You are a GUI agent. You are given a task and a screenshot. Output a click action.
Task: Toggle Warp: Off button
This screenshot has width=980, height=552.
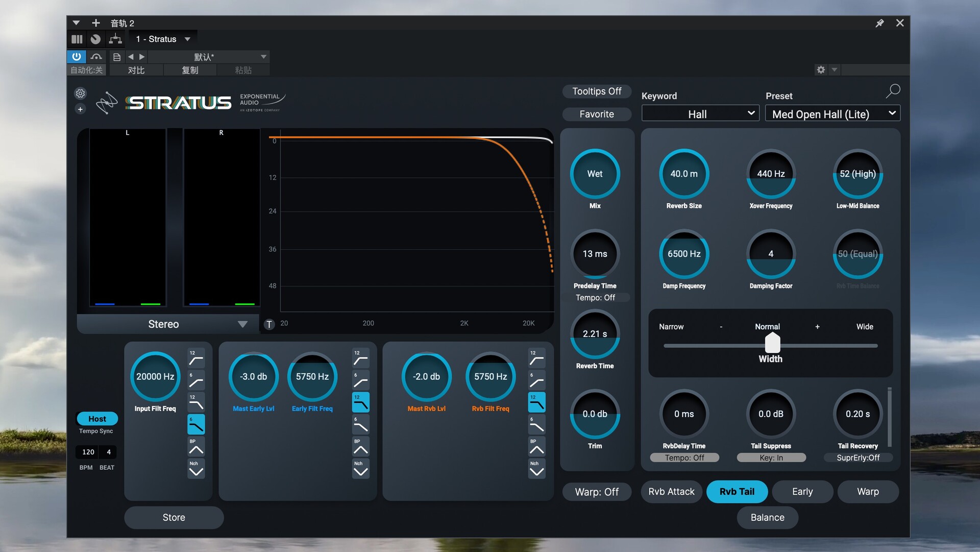click(x=597, y=492)
